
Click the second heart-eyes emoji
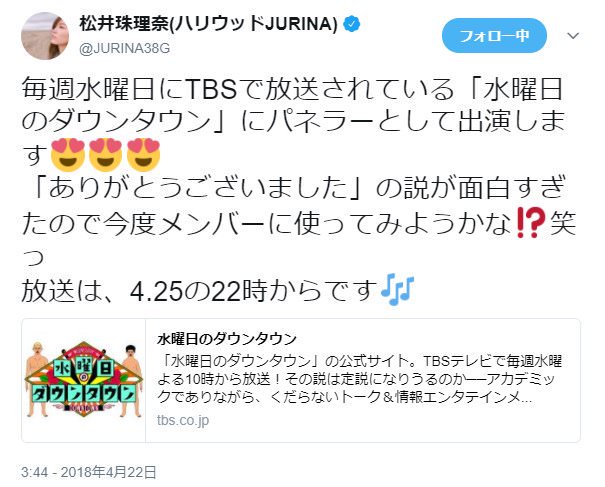(x=106, y=155)
